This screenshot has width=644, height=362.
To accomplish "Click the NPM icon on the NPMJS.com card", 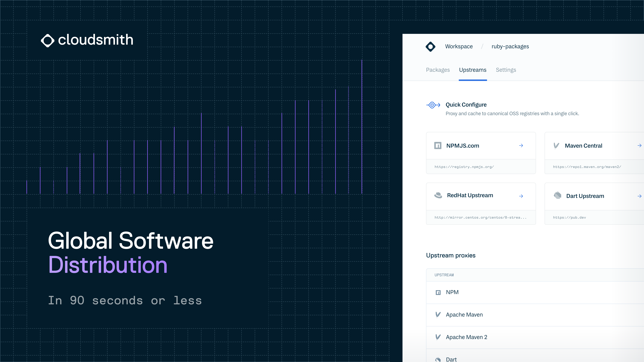I will pos(438,146).
